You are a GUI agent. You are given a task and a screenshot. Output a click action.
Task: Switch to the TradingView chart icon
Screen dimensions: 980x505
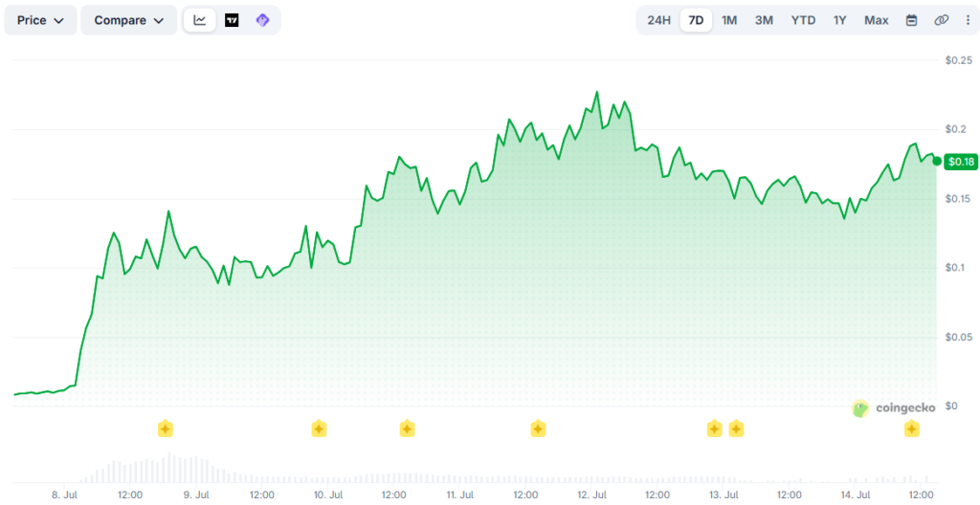[232, 20]
